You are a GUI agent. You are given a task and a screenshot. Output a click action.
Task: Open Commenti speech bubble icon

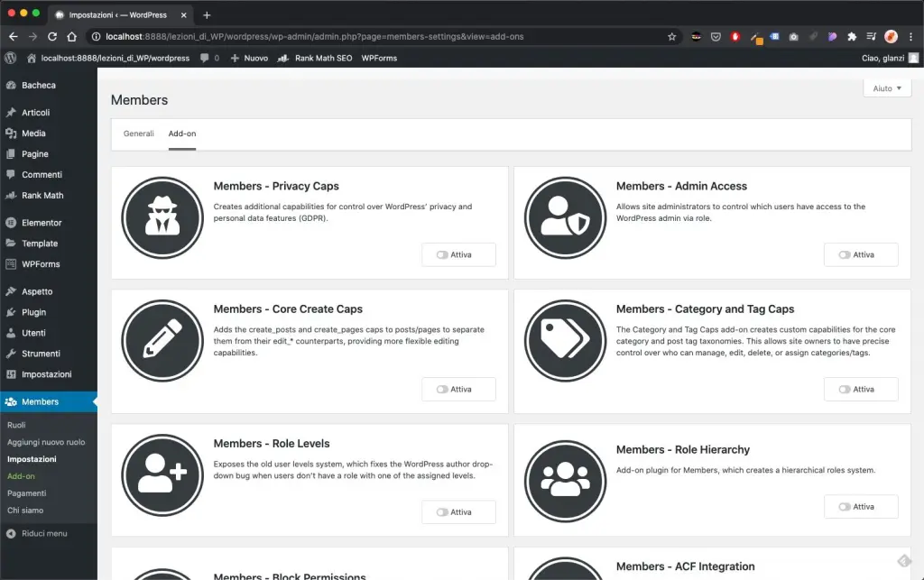point(11,174)
